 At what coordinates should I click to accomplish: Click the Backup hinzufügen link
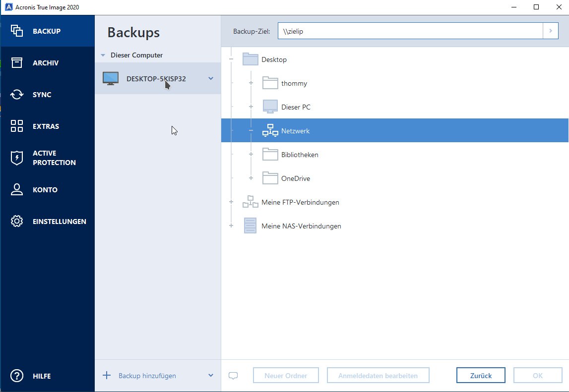(x=148, y=376)
